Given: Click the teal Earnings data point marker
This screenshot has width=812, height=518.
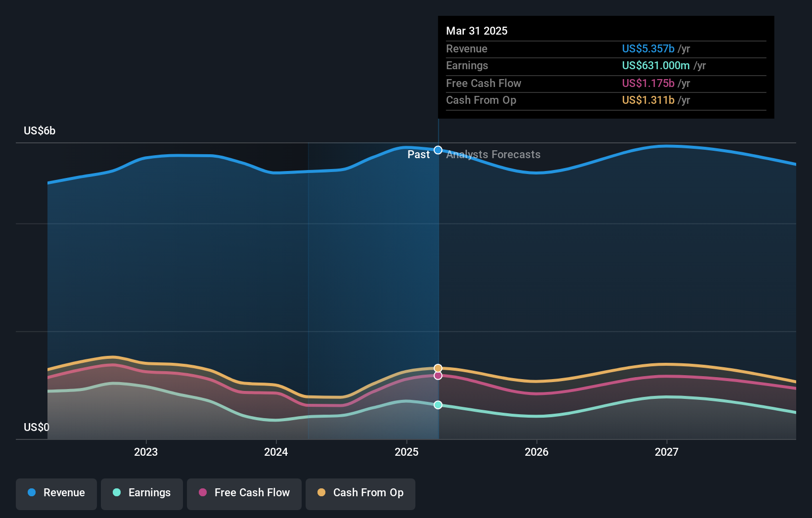Looking at the screenshot, I should [x=438, y=405].
